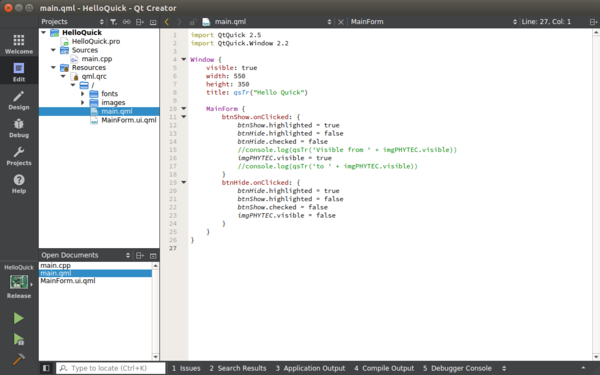Image resolution: width=600 pixels, height=375 pixels.
Task: Select MainForm.ui.qml in project tree
Action: click(129, 120)
